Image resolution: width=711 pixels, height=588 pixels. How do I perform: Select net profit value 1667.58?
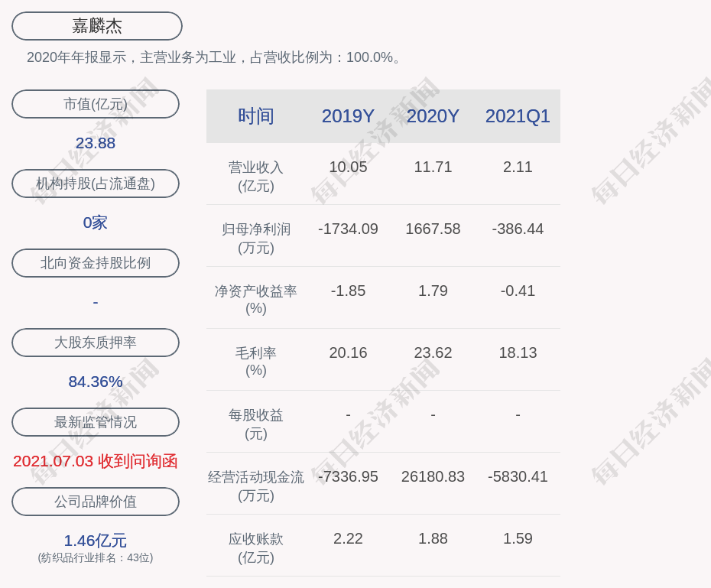433,229
